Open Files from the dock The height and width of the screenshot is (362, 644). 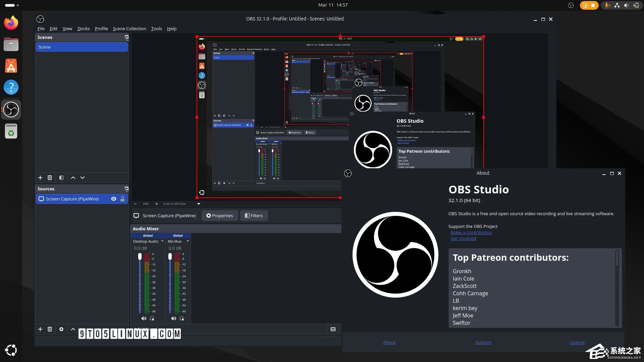click(11, 44)
